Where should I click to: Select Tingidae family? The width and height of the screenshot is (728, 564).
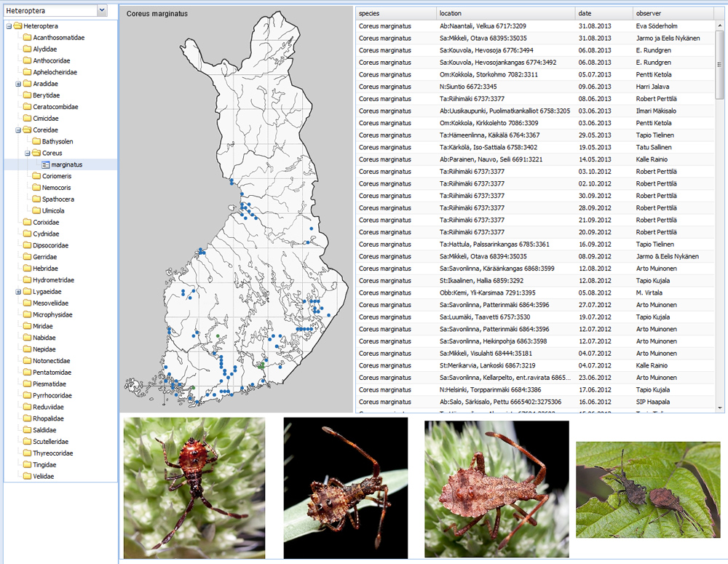click(44, 464)
